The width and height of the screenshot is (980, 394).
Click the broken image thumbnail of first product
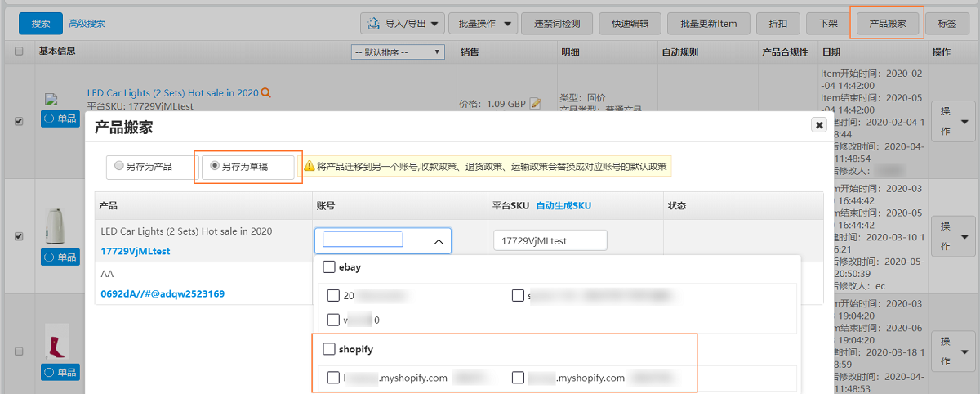coord(51,100)
